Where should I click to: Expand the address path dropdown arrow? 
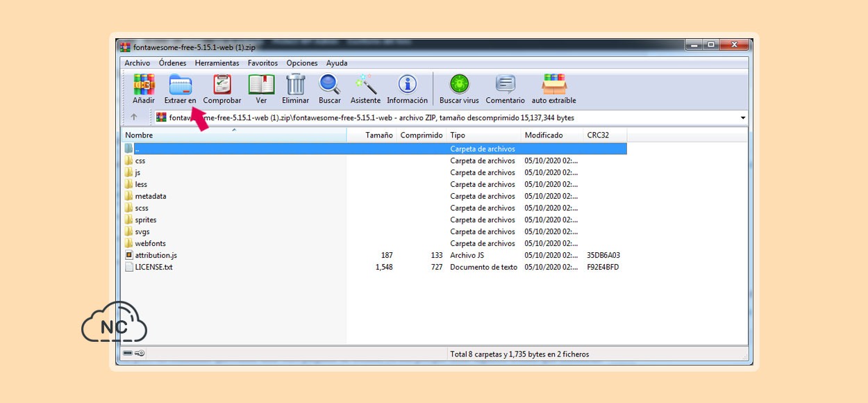(x=743, y=118)
